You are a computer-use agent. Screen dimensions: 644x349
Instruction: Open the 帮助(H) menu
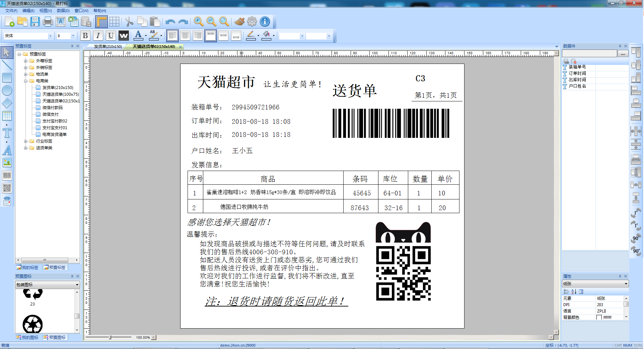100,11
